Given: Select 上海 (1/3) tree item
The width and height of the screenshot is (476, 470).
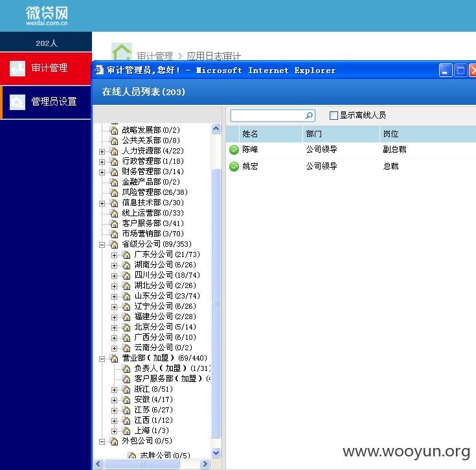Looking at the screenshot, I should click(151, 431).
